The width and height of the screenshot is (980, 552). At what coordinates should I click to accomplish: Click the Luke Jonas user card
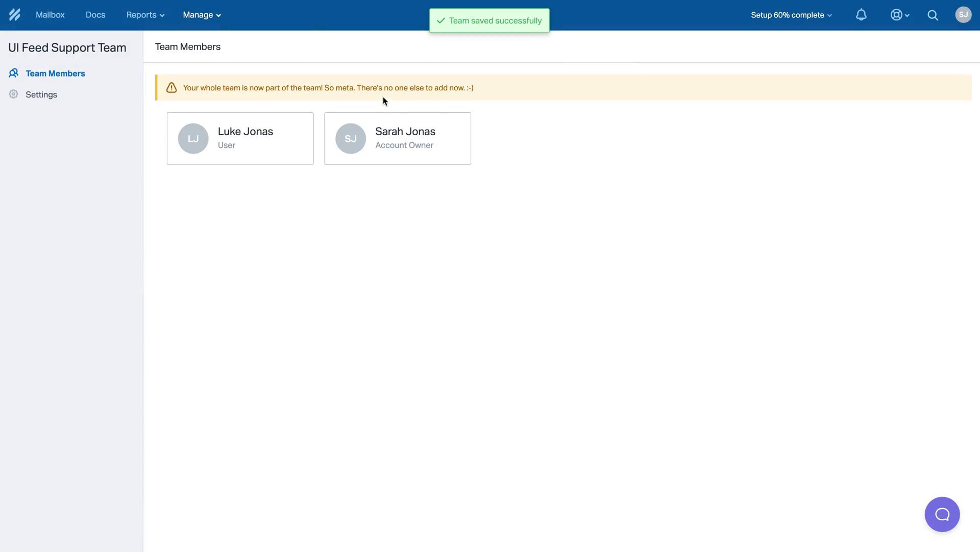pos(239,138)
